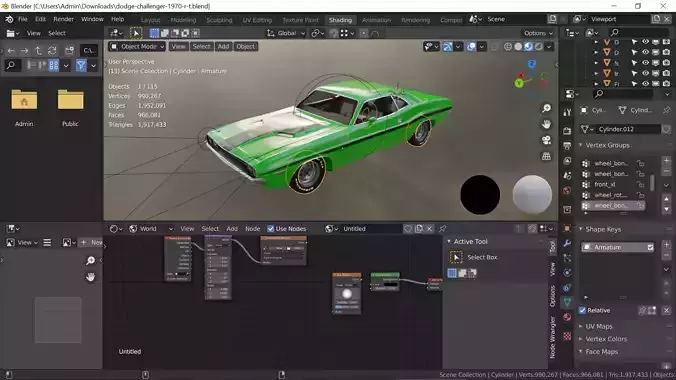Click the Untitled world name field
676x380 pixels.
[x=371, y=229]
